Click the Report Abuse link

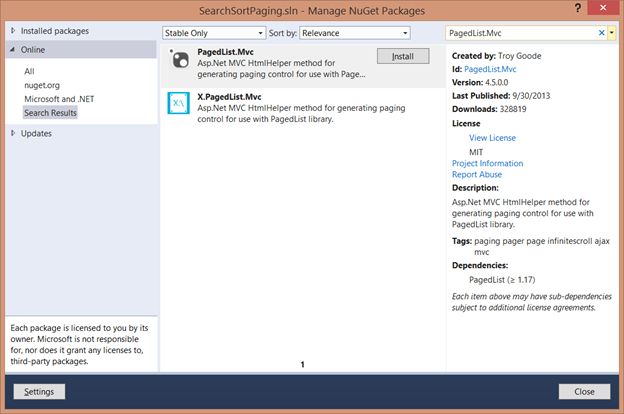(477, 174)
